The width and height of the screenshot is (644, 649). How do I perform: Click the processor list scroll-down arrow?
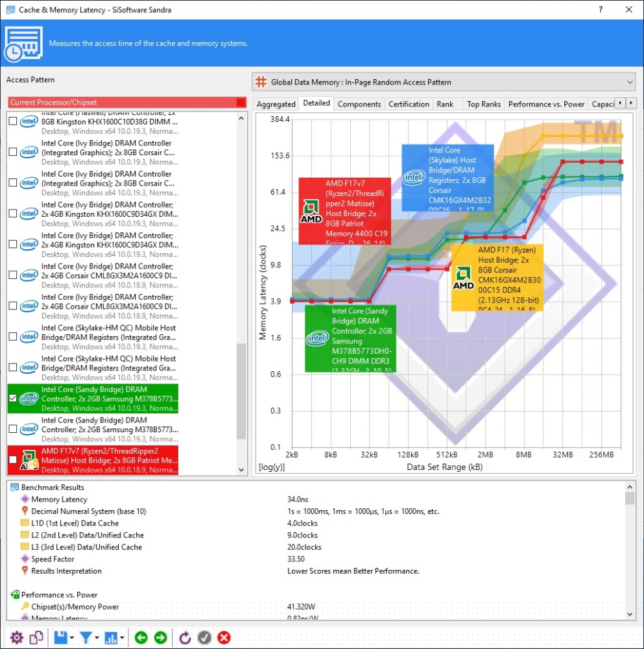point(241,470)
